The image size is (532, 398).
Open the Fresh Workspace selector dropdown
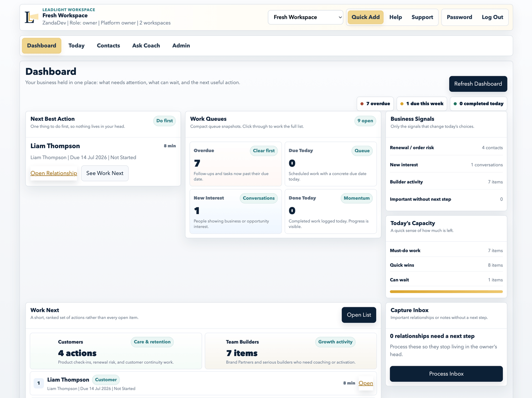point(305,17)
